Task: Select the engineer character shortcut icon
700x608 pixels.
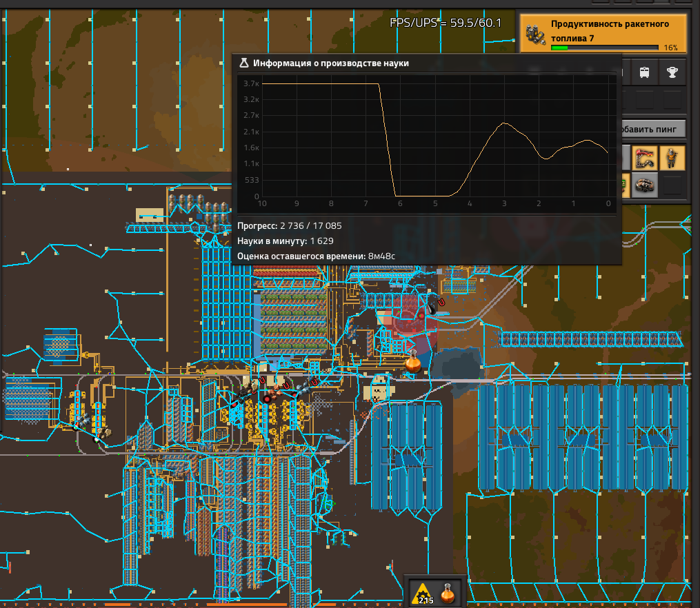Action: (672, 158)
